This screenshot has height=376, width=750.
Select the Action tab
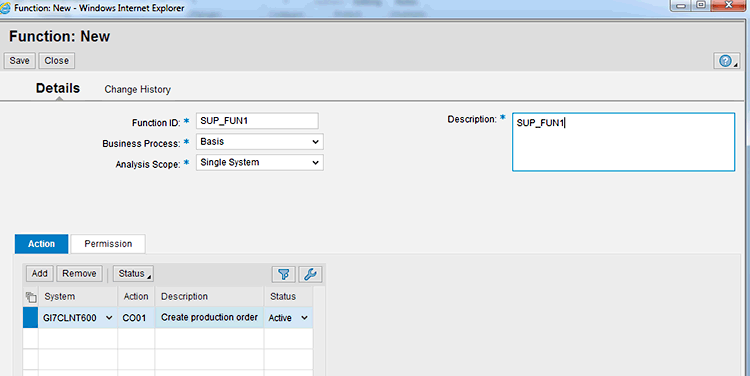[42, 244]
